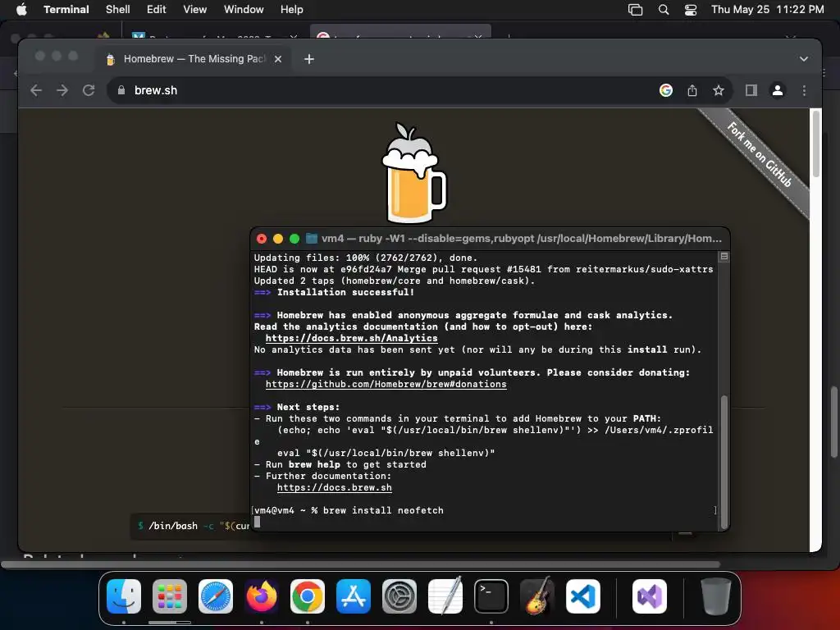
Task: Open Visual Studio from the Dock
Action: click(650, 596)
